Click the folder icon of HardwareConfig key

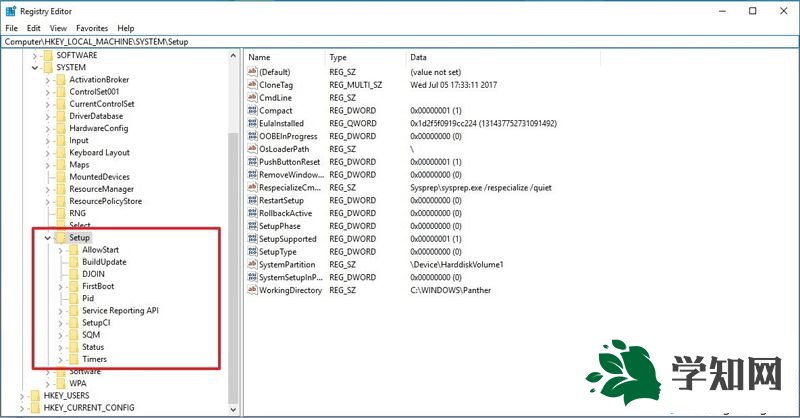tap(61, 128)
